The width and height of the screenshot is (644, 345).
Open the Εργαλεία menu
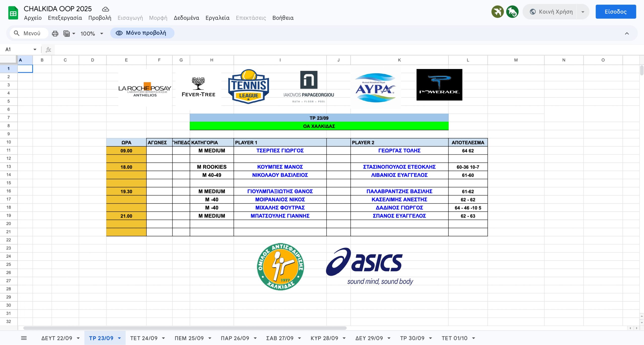click(x=217, y=18)
